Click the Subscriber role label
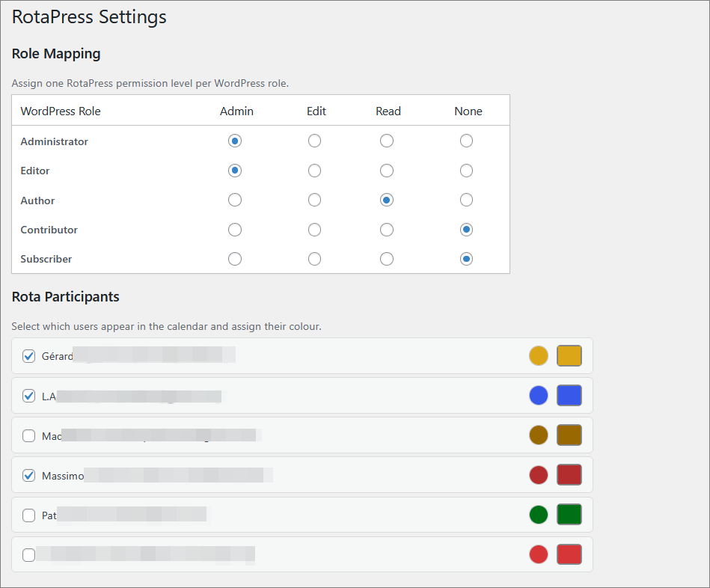The height and width of the screenshot is (588, 710). [46, 260]
